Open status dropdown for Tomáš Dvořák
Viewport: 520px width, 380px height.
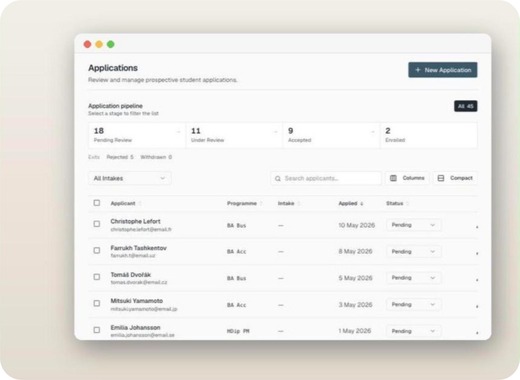click(413, 278)
